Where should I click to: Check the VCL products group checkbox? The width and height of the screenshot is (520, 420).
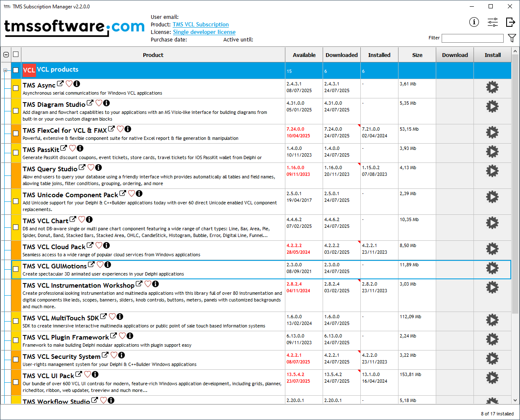click(16, 70)
